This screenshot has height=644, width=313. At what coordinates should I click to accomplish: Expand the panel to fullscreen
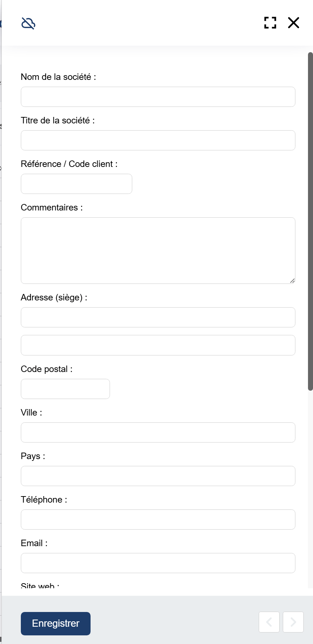tap(270, 23)
